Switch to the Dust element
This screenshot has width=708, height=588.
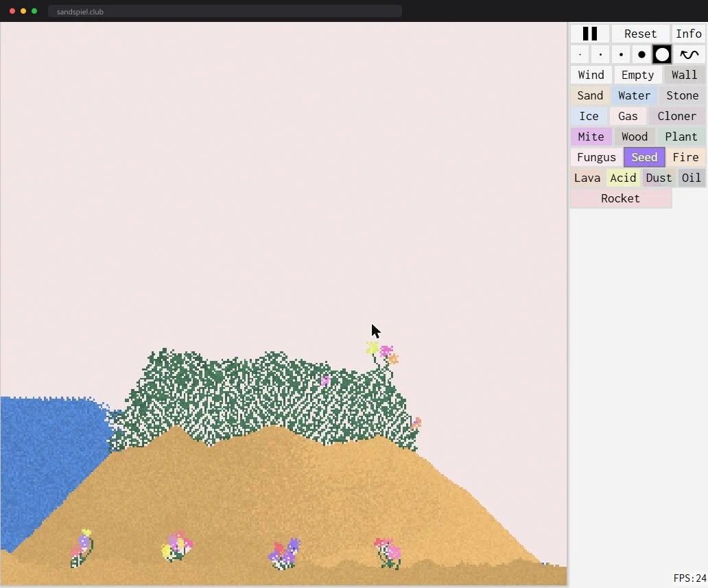pyautogui.click(x=659, y=178)
